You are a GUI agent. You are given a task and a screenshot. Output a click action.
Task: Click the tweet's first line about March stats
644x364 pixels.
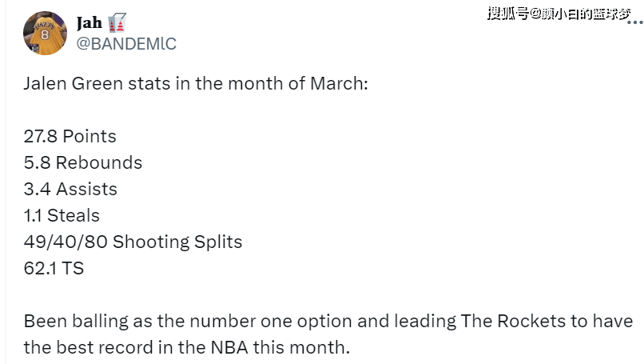click(196, 83)
